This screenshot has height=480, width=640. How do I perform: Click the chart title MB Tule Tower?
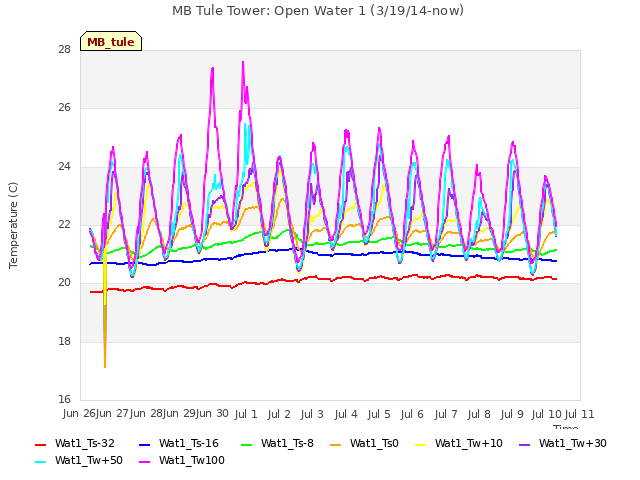[318, 11]
